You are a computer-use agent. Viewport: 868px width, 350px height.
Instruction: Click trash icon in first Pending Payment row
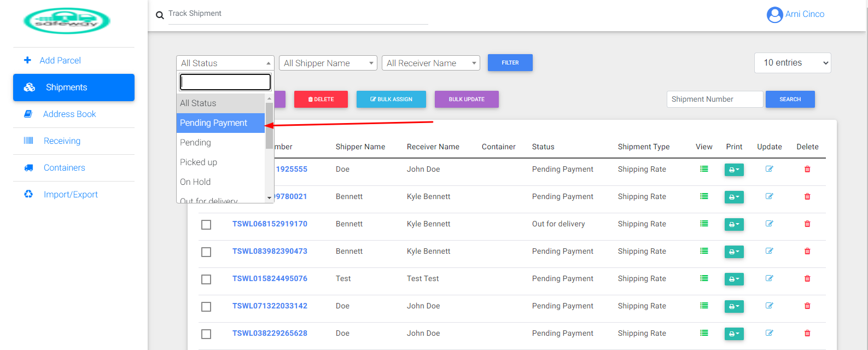click(x=807, y=169)
